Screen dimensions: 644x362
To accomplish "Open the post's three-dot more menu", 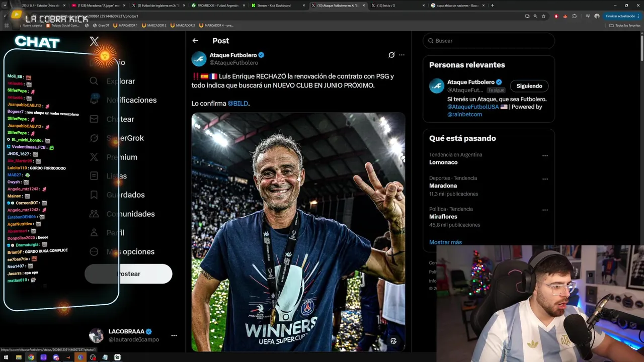I will pyautogui.click(x=401, y=55).
